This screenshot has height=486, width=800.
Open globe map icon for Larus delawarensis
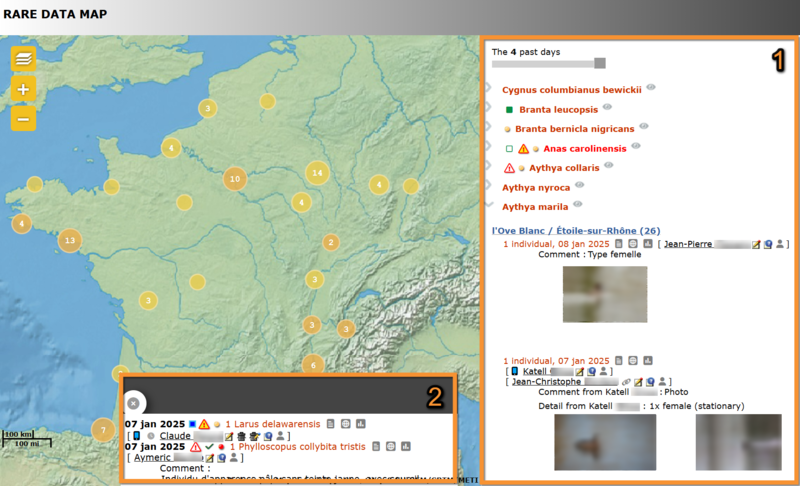click(345, 424)
